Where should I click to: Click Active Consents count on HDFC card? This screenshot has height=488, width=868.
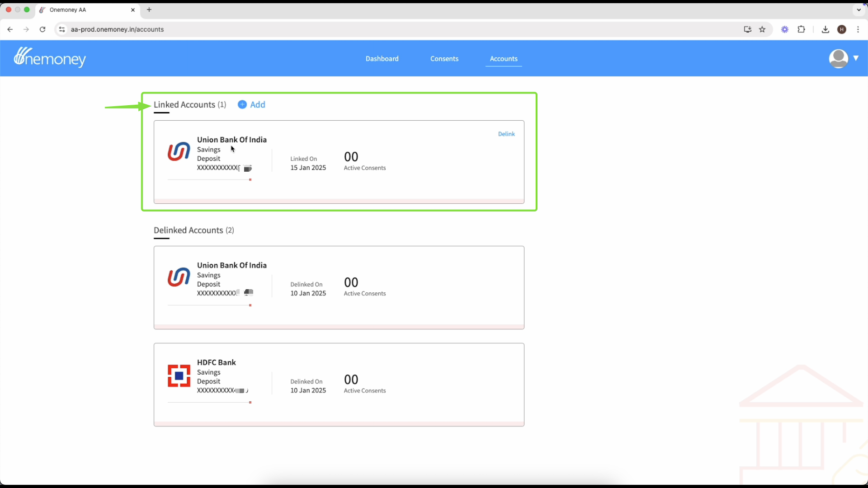[x=351, y=380]
